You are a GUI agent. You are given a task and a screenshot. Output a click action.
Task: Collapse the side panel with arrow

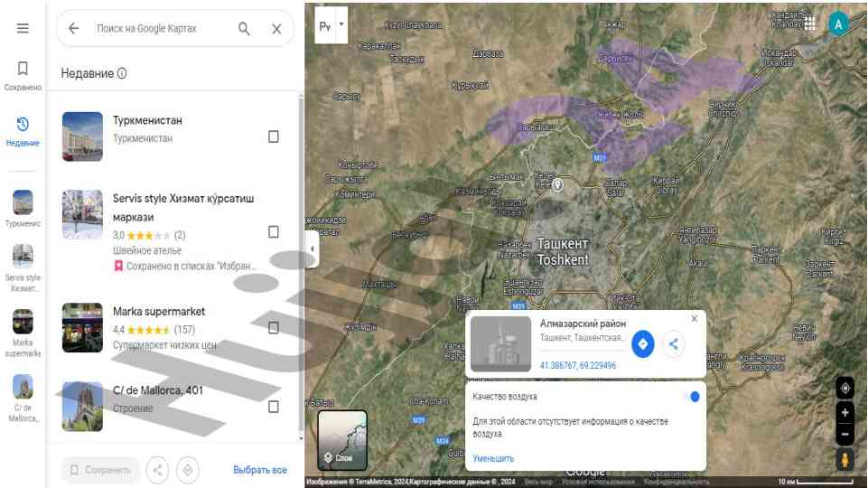(312, 249)
